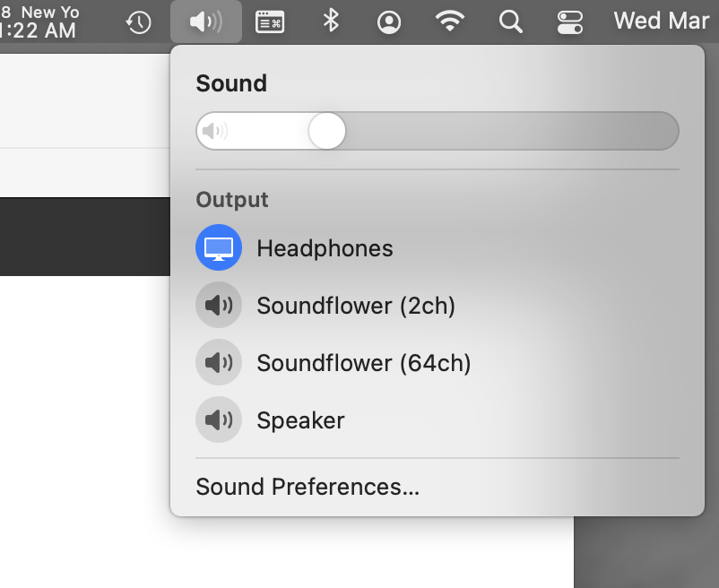Toggle the Soundflower (2ch) speaker icon
The height and width of the screenshot is (588, 719).
(x=219, y=305)
